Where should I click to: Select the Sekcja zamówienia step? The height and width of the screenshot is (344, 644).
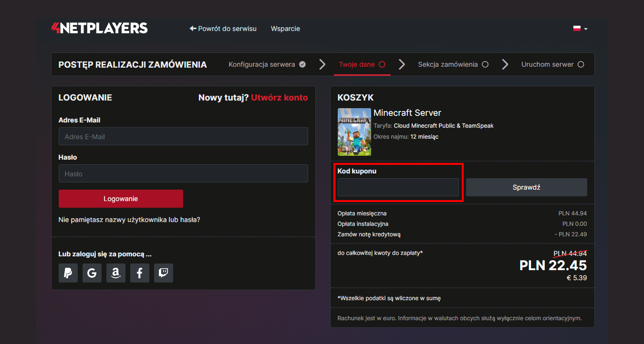[453, 64]
